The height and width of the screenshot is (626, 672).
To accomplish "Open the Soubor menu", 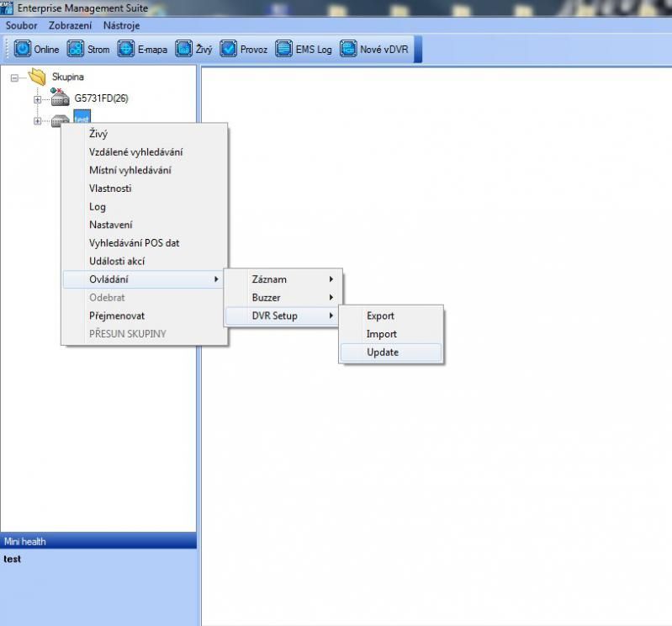I will [x=21, y=26].
